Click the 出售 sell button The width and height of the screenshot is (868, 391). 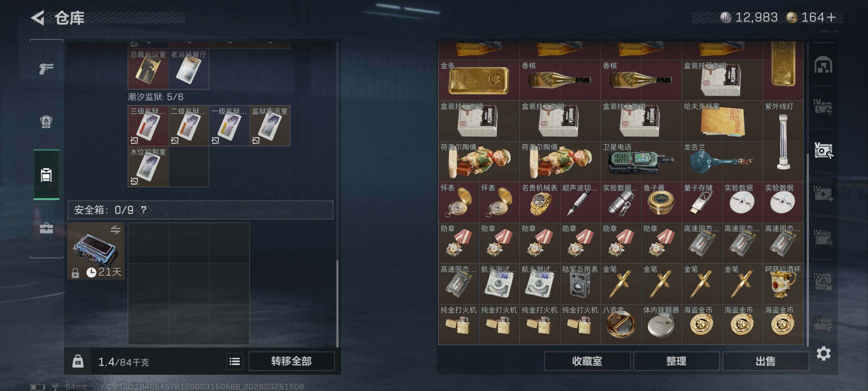click(765, 361)
